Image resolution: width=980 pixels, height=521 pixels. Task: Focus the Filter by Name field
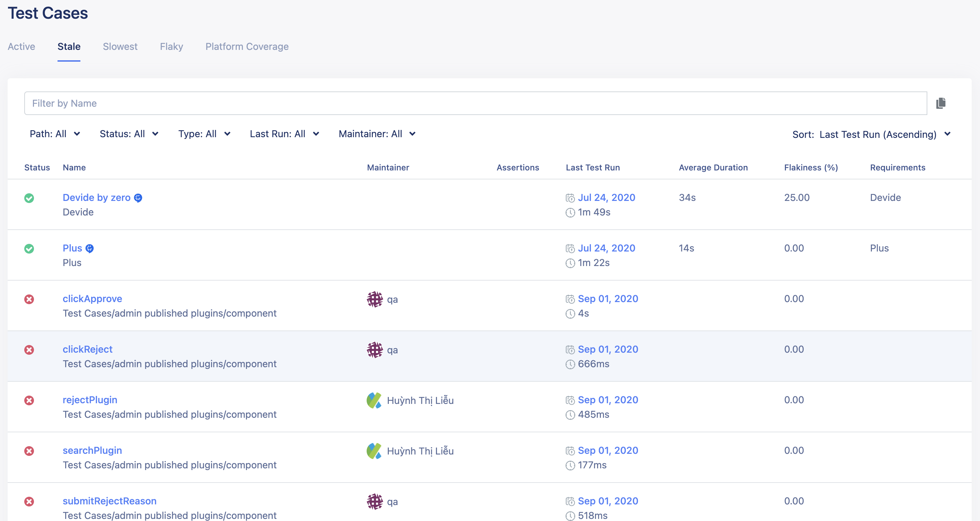(x=475, y=103)
